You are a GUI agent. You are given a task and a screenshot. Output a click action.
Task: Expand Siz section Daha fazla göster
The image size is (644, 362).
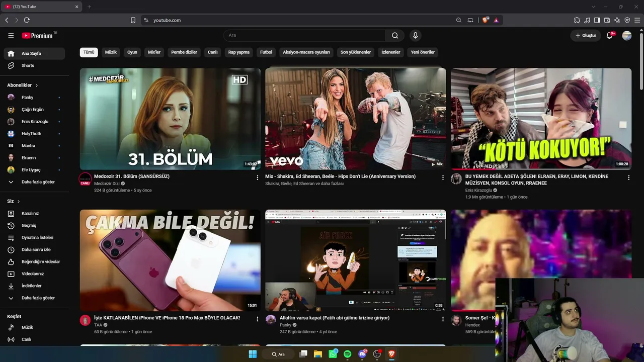tap(34, 298)
